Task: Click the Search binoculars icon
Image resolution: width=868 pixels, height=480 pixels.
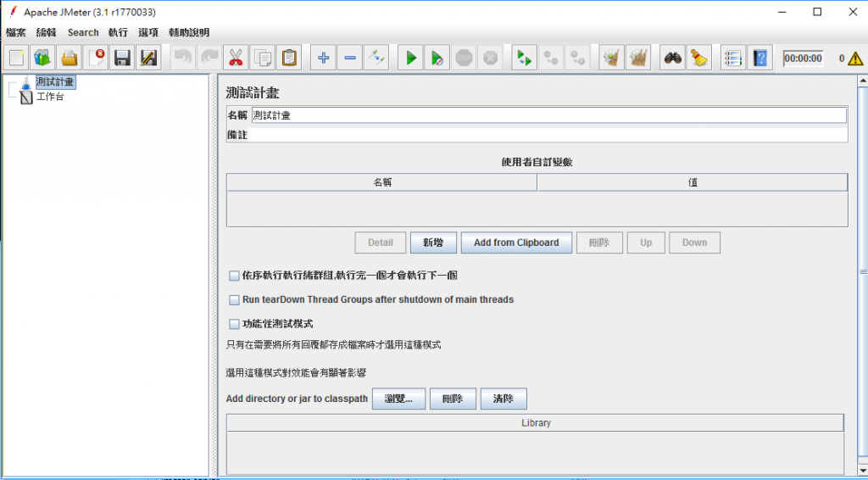Action: pyautogui.click(x=672, y=58)
